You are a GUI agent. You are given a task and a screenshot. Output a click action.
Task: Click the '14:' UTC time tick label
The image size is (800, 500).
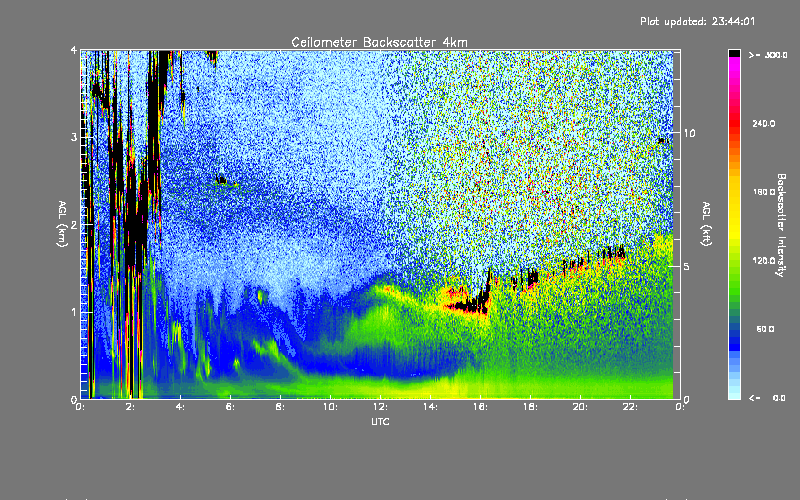[x=431, y=407]
